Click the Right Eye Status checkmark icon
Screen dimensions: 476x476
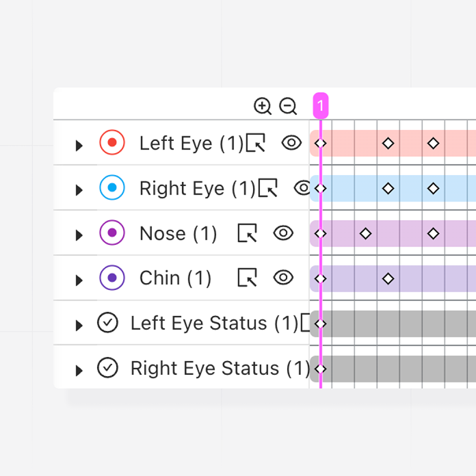107,368
